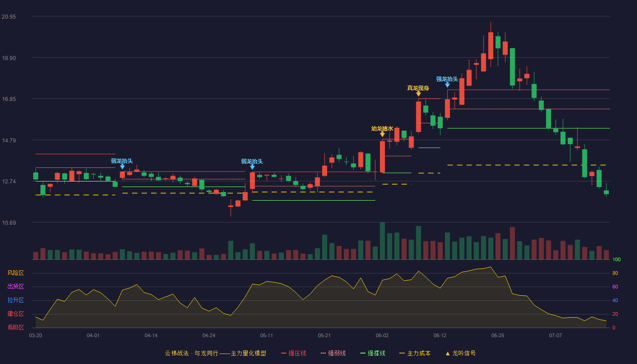Select the 05-21 date on the time axis
The height and width of the screenshot is (364, 637).
[x=324, y=335]
